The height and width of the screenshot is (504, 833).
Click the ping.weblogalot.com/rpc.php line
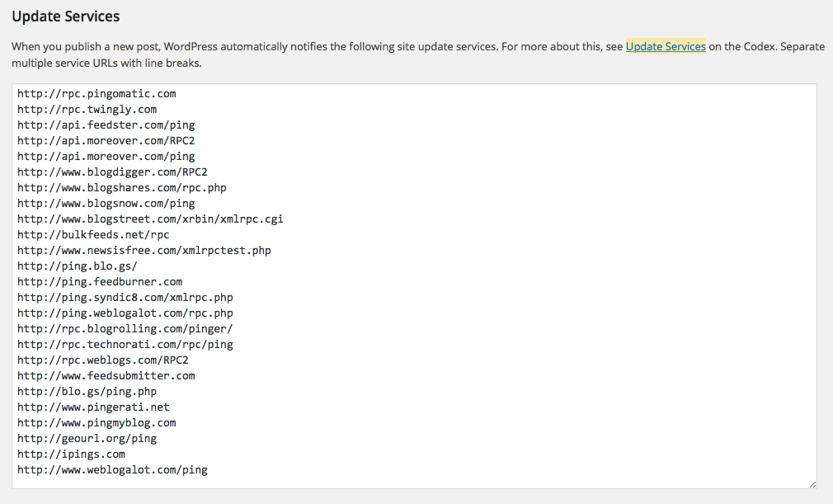coord(125,313)
